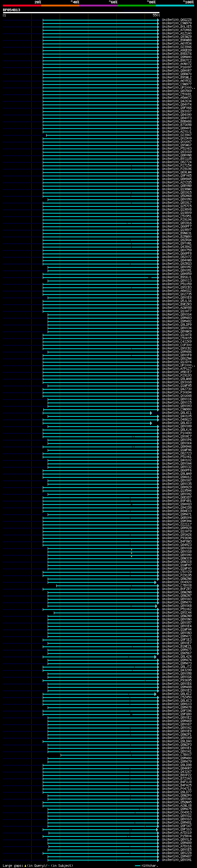Viewport: 197px width, 868px height.
Task: Open UniRef100_P29193 hit label
Action: click(x=177, y=375)
